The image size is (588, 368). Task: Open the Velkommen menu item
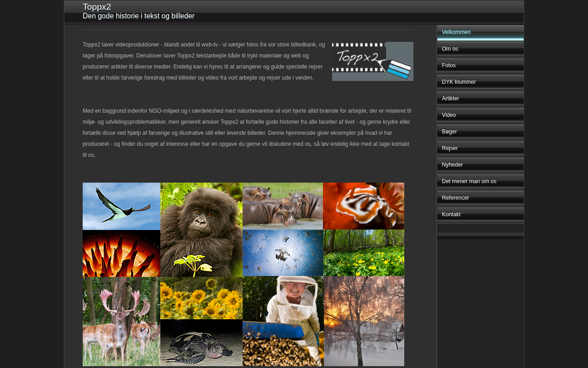[456, 32]
